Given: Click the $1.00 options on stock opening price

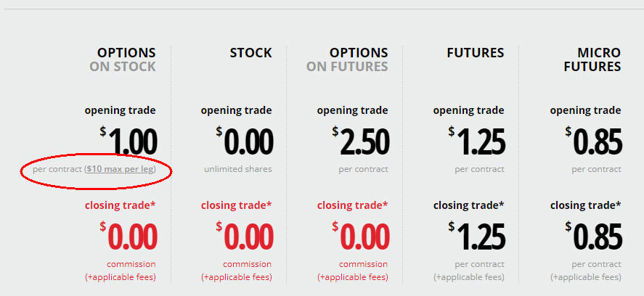Looking at the screenshot, I should [x=129, y=142].
